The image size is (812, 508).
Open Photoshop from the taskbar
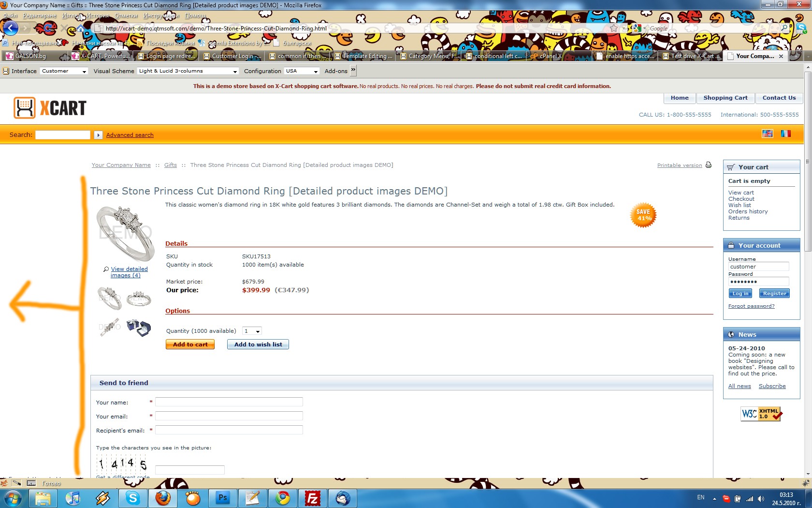point(223,498)
